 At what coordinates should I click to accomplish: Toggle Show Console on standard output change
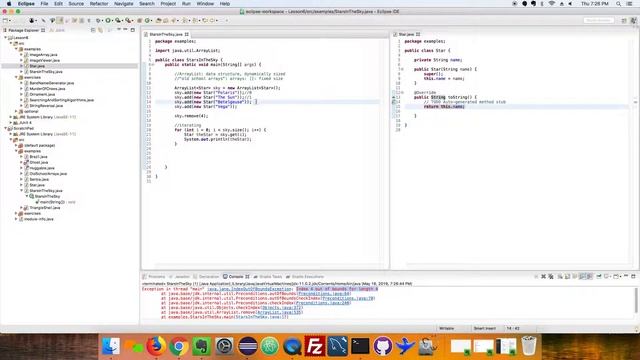[582, 277]
